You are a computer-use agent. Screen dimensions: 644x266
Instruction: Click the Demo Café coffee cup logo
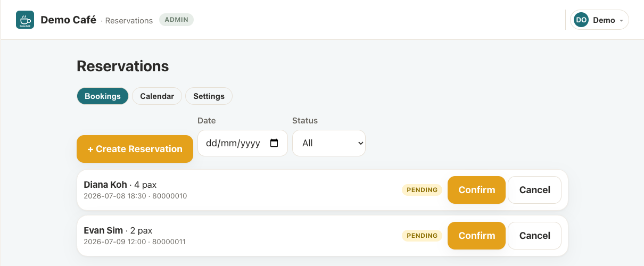coord(25,20)
